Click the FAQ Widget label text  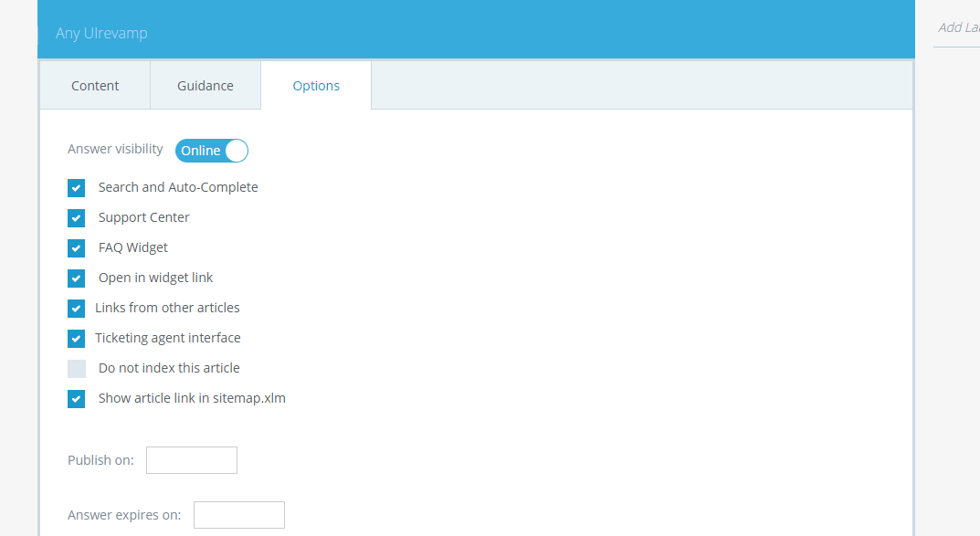[133, 247]
